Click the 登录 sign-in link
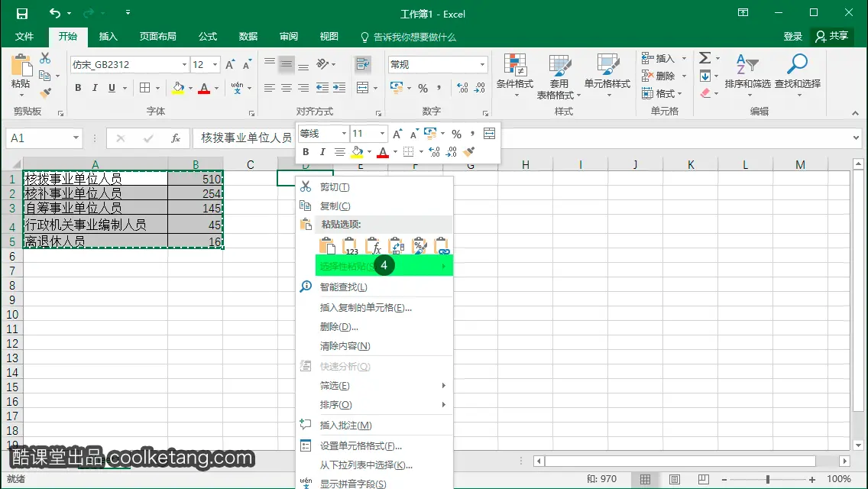This screenshot has height=489, width=868. coord(792,37)
